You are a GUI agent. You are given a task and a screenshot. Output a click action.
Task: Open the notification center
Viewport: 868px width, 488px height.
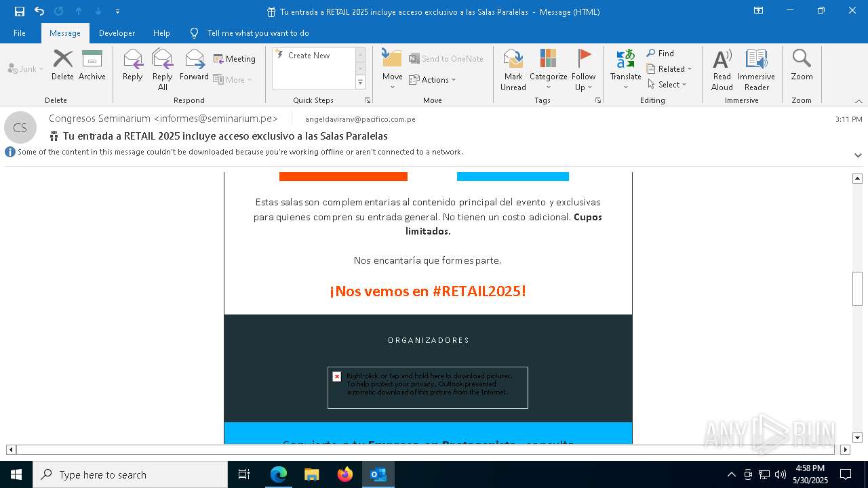[x=846, y=474]
